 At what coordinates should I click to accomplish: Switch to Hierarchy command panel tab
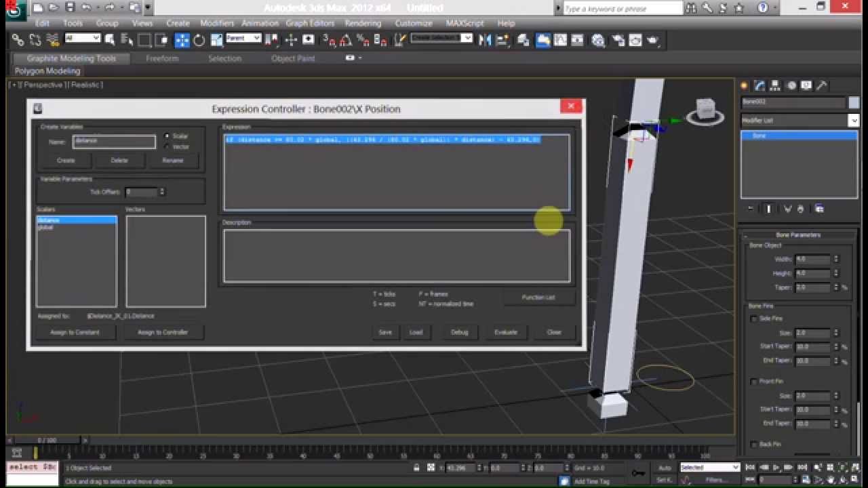[775, 85]
